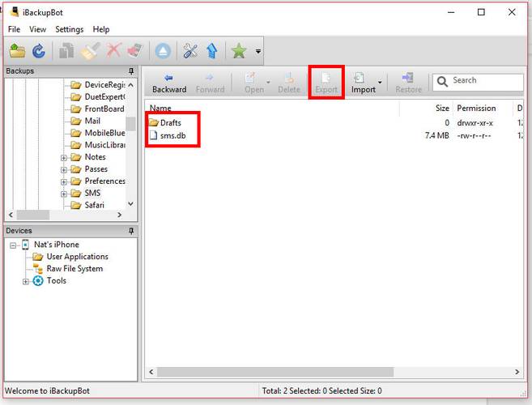This screenshot has width=532, height=405.
Task: Click the Restore toolbar button
Action: click(408, 83)
